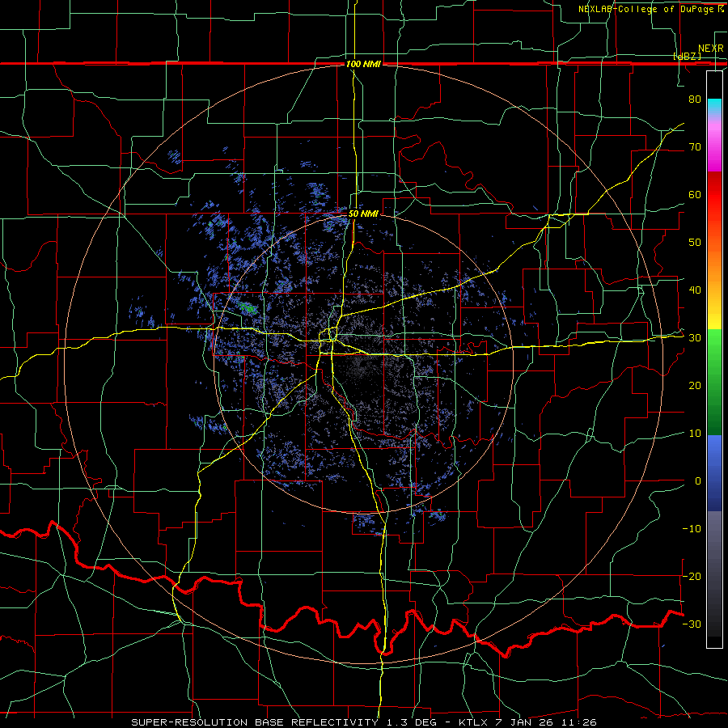Screen dimensions: 728x728
Task: Click the -10 value on dBZ scale
Action: [x=692, y=528]
